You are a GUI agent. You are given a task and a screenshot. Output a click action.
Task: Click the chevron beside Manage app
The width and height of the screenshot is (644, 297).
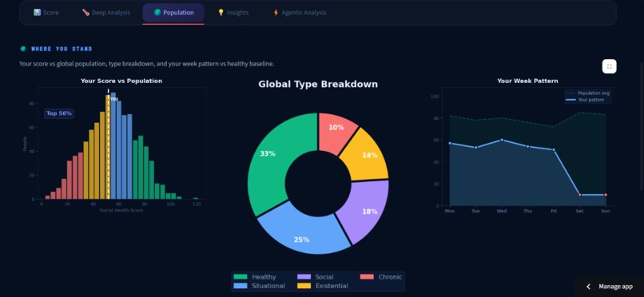589,287
